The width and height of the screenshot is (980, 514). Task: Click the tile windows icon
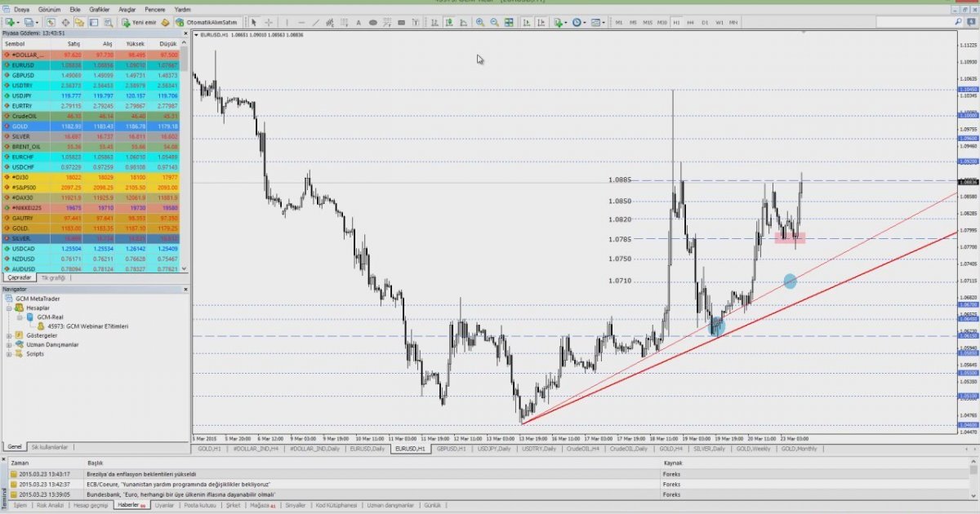pos(509,23)
